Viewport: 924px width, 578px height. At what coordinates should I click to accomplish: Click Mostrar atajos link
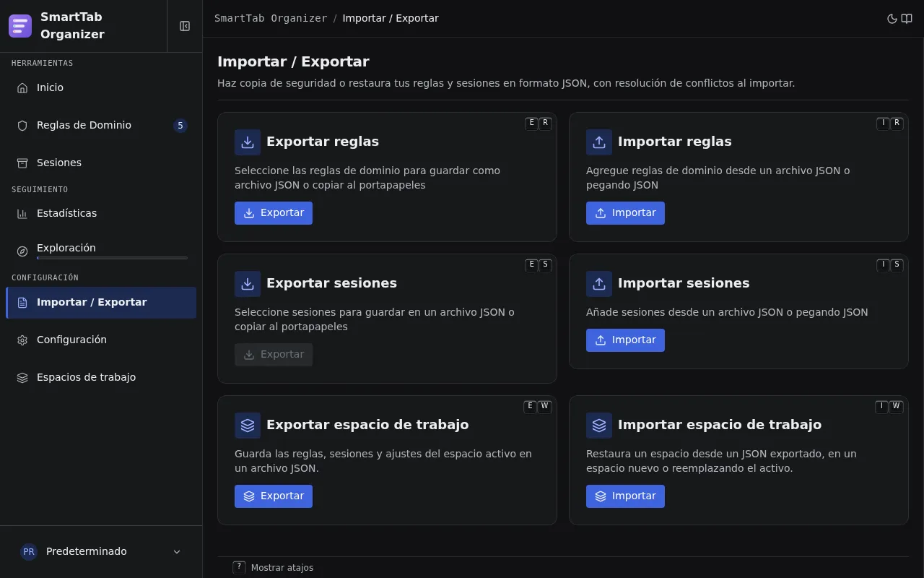(282, 568)
